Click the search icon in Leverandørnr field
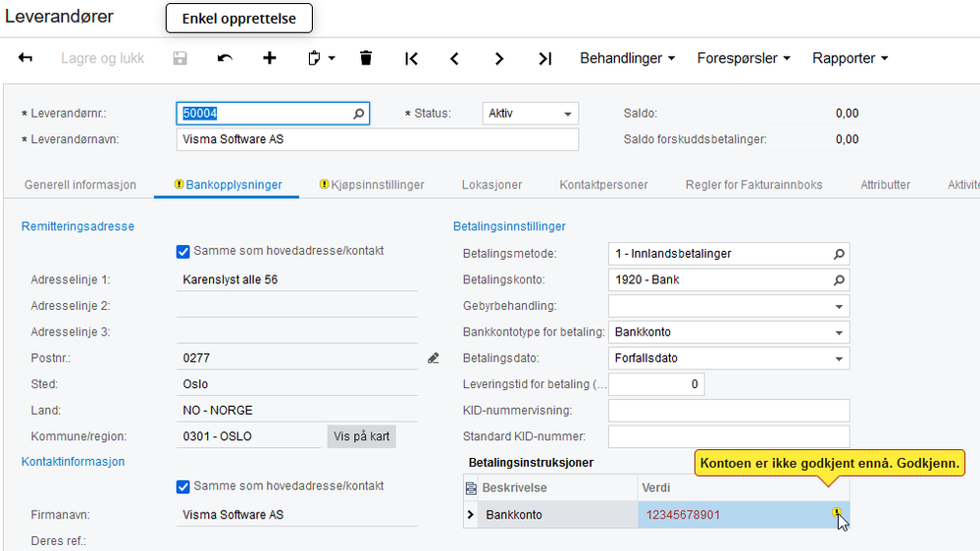Screen dimensions: 980x551 tap(359, 114)
